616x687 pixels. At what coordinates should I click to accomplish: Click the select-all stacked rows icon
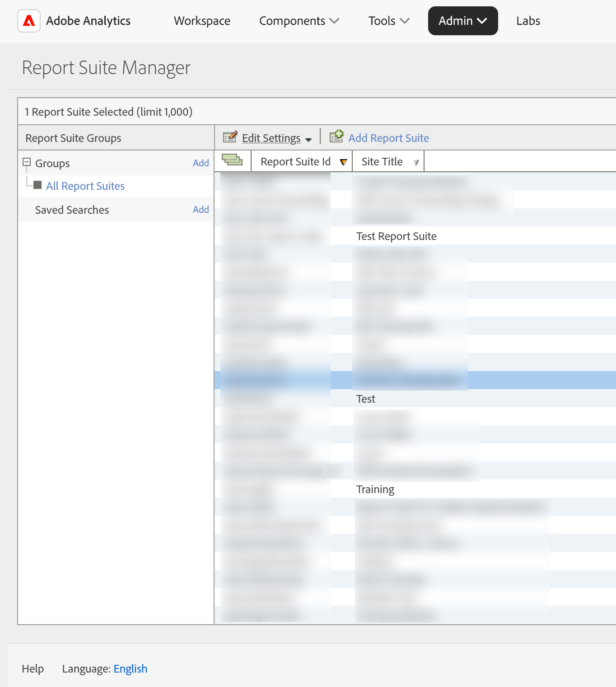tap(232, 160)
